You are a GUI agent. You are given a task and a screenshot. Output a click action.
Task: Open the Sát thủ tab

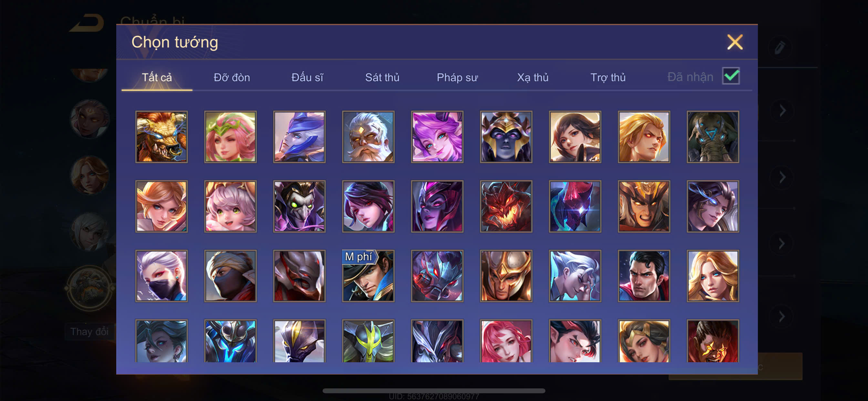[x=382, y=77]
